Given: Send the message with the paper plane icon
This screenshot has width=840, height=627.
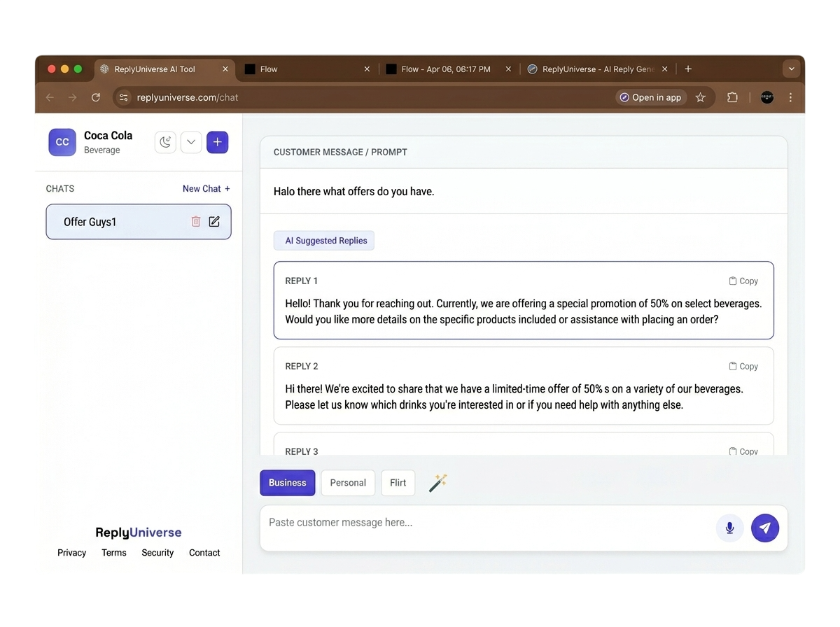Looking at the screenshot, I should coord(765,528).
